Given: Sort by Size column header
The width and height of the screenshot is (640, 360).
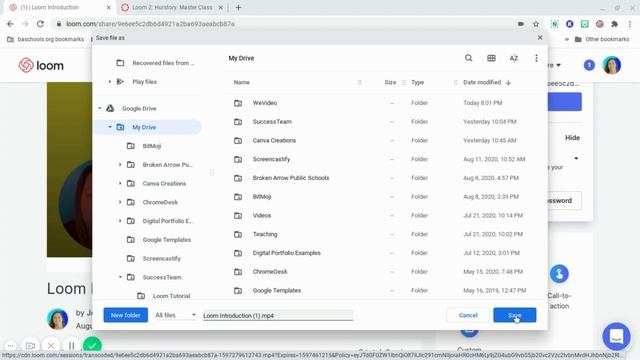Looking at the screenshot, I should (x=390, y=82).
